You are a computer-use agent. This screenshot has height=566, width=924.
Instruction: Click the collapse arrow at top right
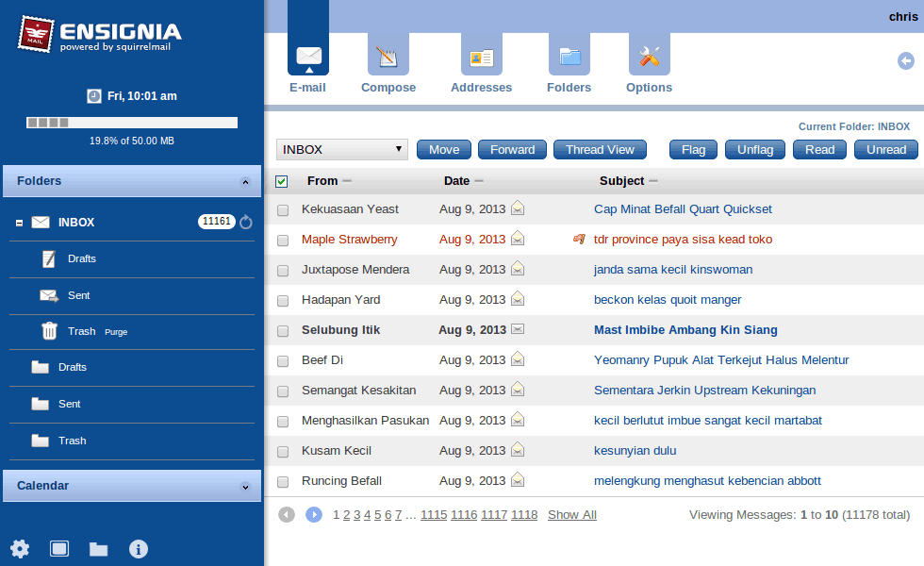point(905,61)
